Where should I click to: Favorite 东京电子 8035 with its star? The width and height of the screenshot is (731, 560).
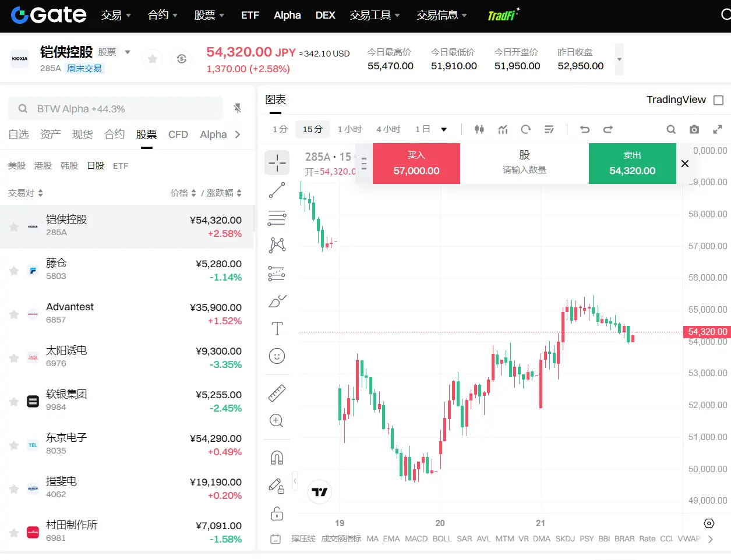tap(14, 445)
